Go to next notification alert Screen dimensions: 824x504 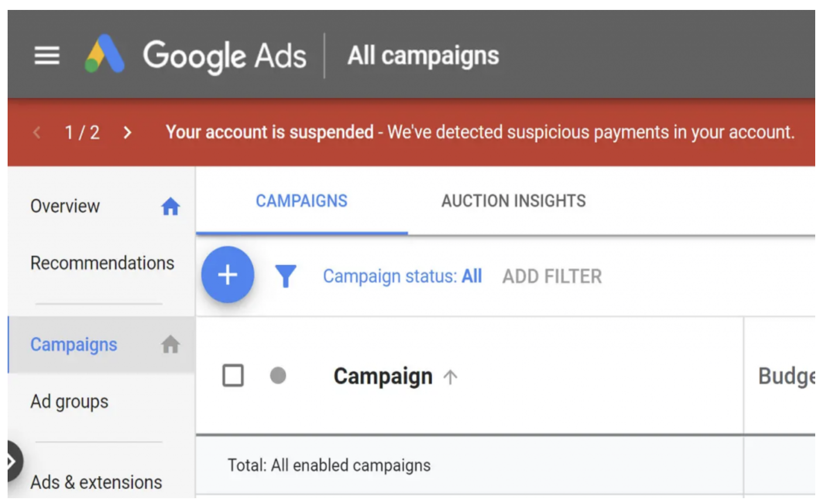pyautogui.click(x=128, y=133)
